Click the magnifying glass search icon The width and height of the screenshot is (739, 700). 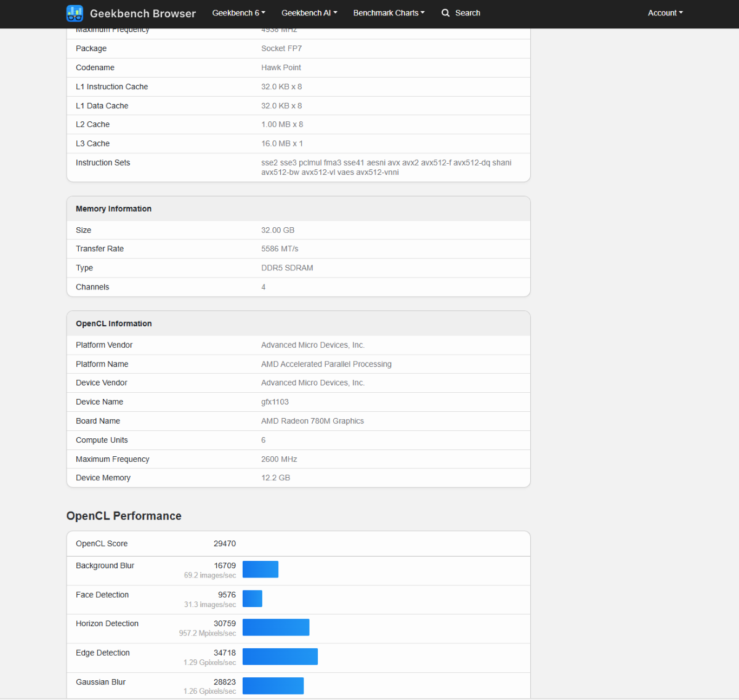tap(446, 13)
